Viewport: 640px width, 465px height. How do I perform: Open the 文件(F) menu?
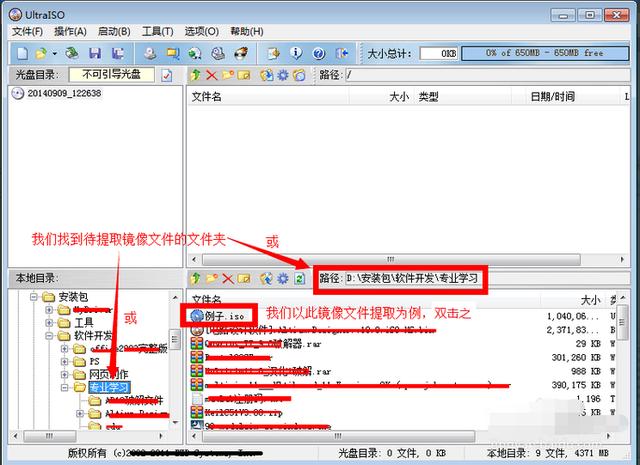coord(27,31)
